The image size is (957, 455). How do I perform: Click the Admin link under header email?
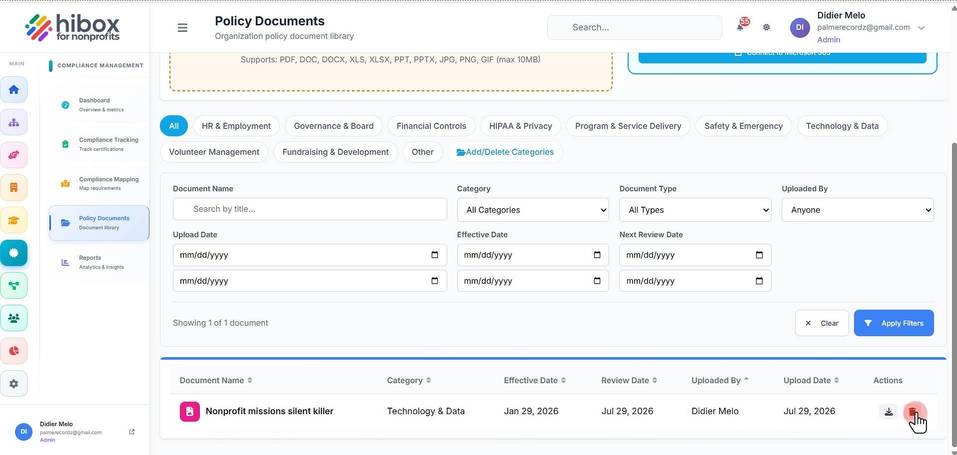(828, 40)
